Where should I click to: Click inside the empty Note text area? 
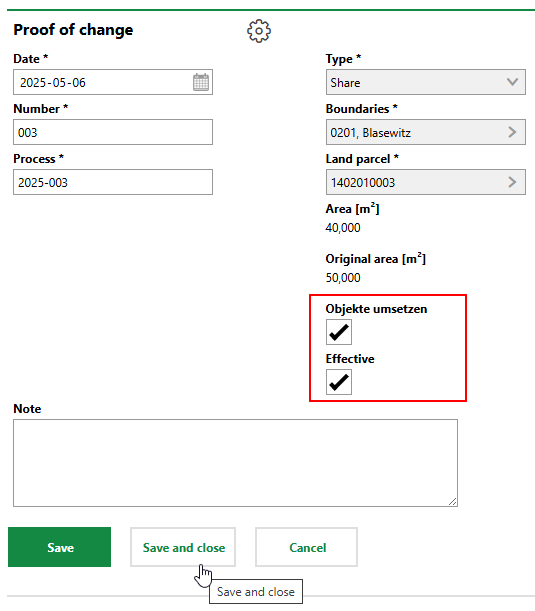(235, 463)
